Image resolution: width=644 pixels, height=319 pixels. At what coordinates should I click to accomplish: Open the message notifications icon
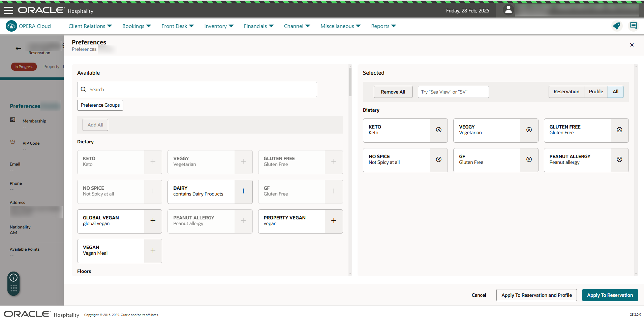click(634, 26)
